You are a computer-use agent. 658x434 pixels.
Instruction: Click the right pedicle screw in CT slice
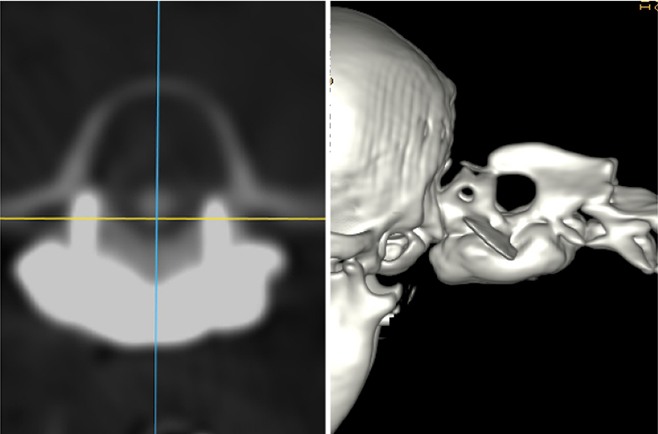pos(216,227)
